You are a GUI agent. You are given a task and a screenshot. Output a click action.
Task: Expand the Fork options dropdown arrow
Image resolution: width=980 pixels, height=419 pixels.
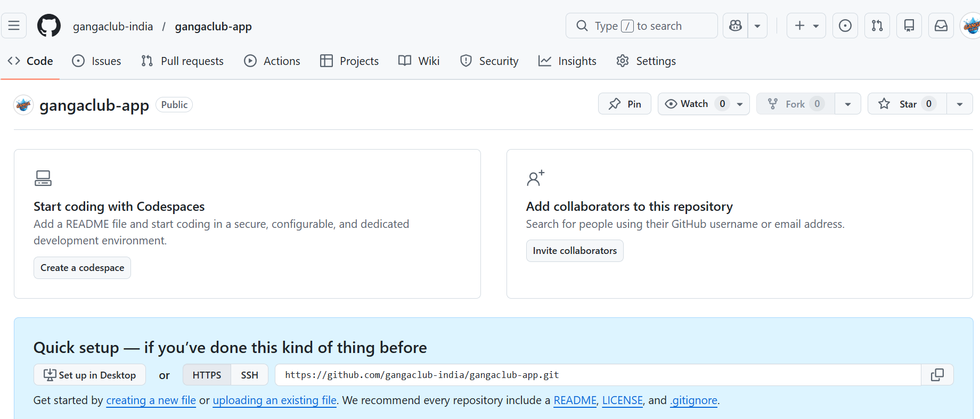[847, 104]
